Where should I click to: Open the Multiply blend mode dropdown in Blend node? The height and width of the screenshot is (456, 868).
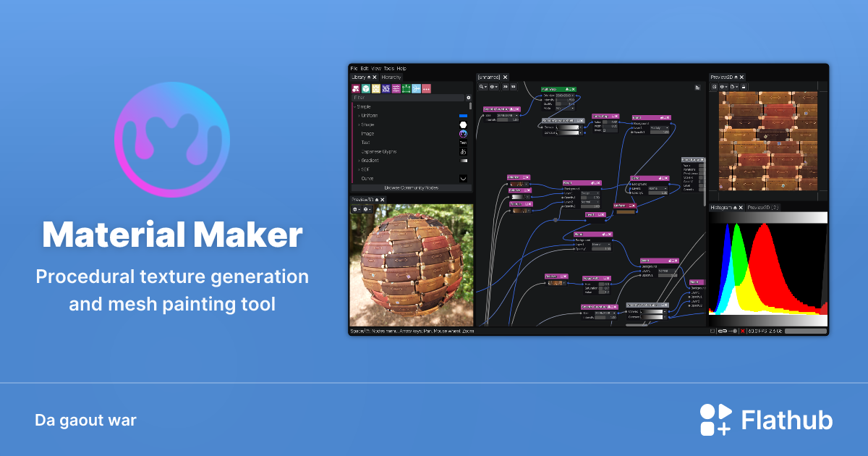pos(659,128)
